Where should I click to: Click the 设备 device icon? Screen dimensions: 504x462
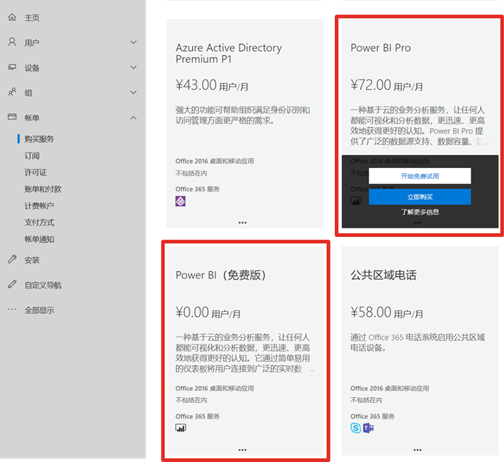[x=12, y=67]
